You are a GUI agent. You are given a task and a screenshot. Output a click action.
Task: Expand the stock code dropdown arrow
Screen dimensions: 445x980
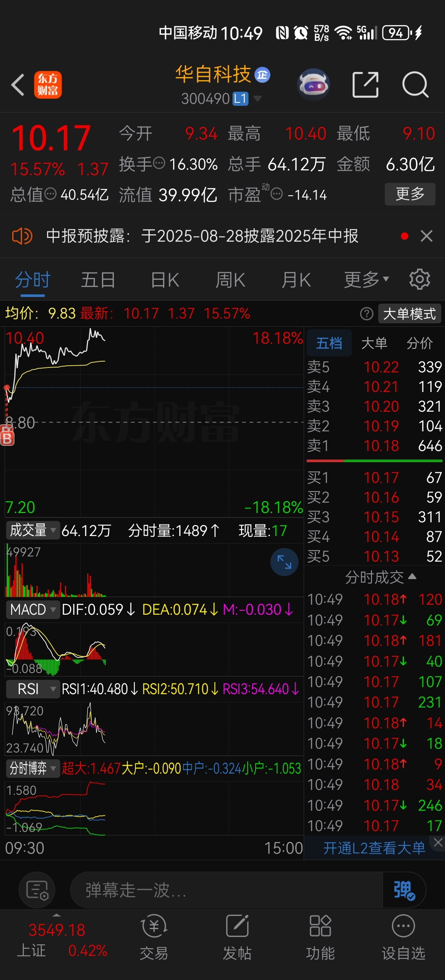(257, 99)
